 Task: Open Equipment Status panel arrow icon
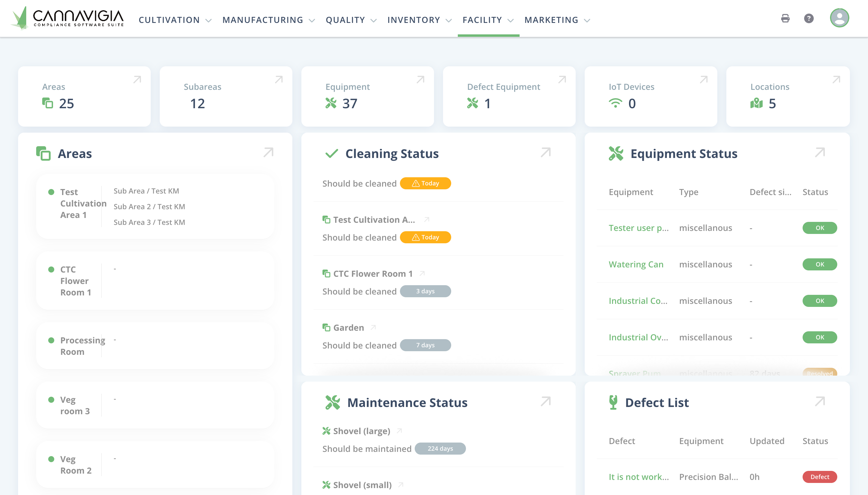[x=819, y=153]
